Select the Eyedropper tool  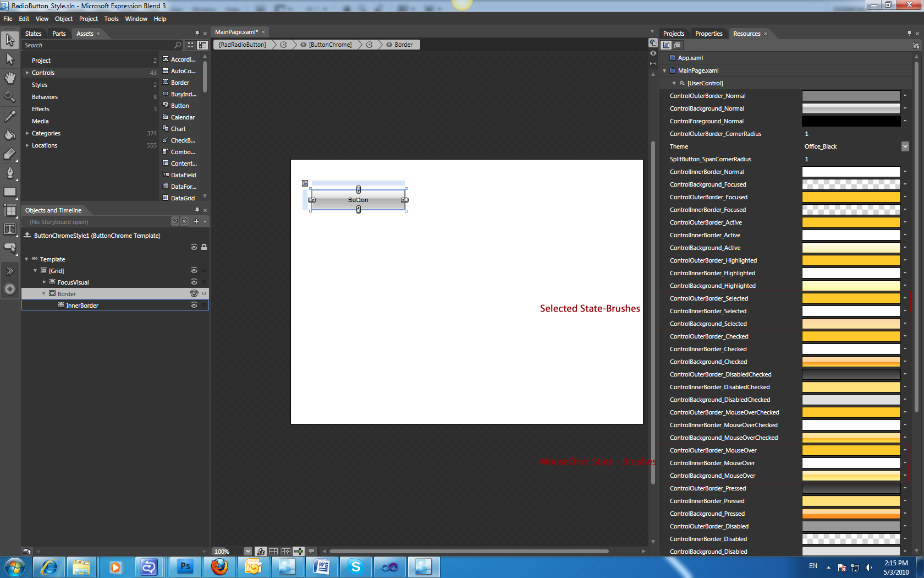coord(10,116)
